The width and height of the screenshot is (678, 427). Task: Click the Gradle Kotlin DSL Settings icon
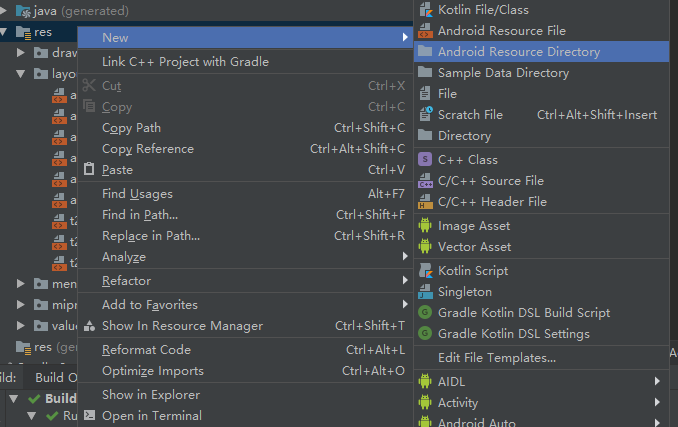[425, 333]
